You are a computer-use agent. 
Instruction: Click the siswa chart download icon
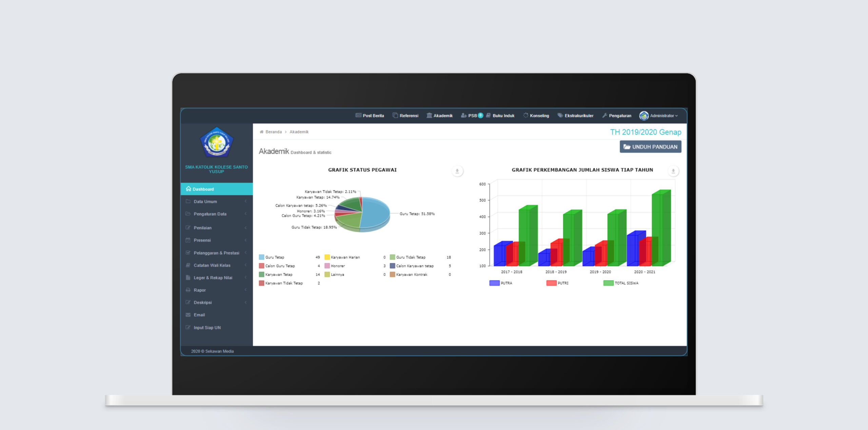click(673, 171)
